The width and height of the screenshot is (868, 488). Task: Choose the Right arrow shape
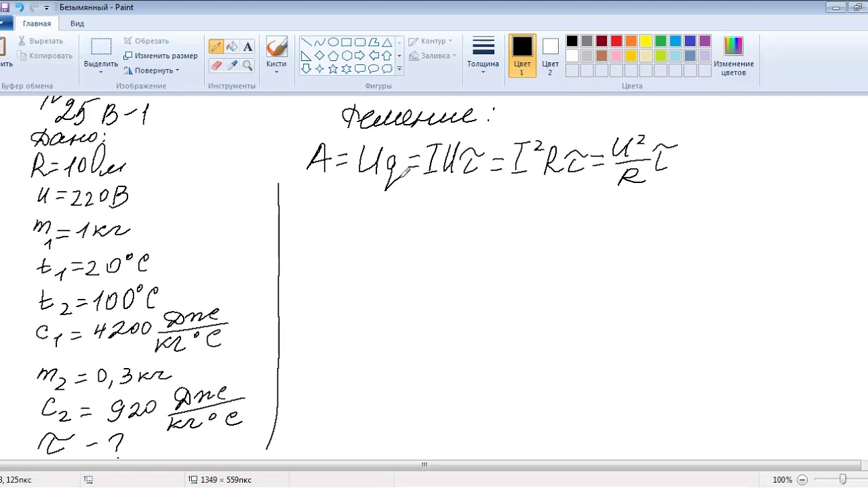click(360, 56)
